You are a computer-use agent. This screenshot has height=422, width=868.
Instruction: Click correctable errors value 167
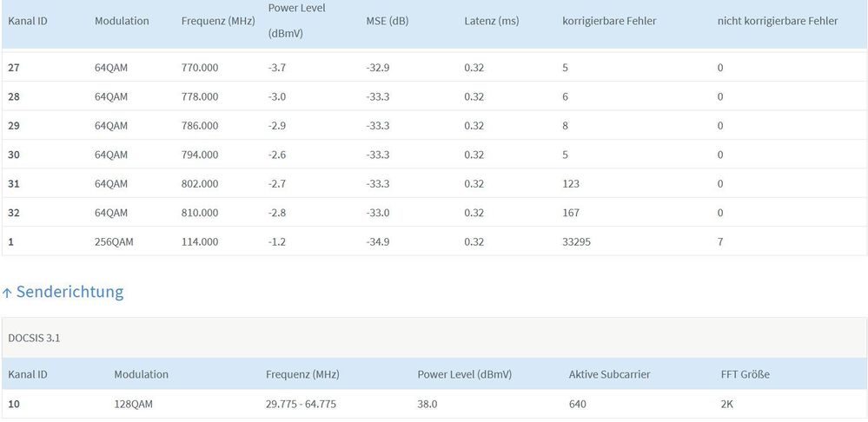point(571,213)
